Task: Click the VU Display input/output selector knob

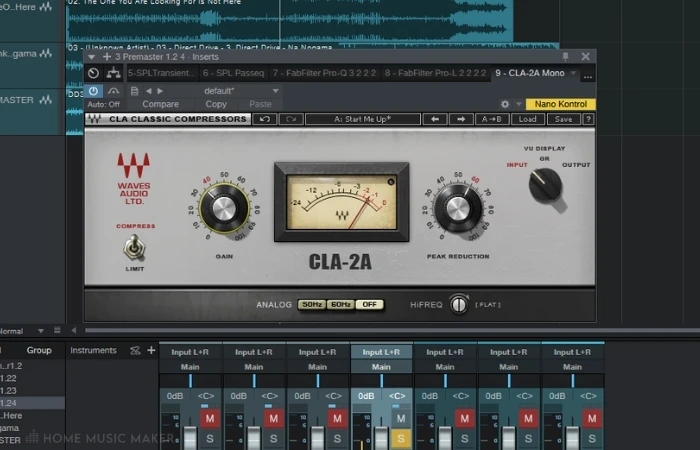Action: [546, 185]
